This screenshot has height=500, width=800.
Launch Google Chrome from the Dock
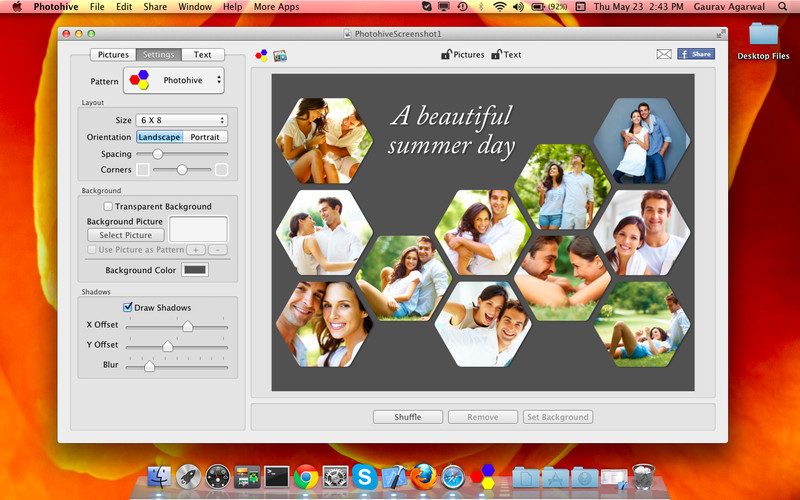pyautogui.click(x=306, y=477)
